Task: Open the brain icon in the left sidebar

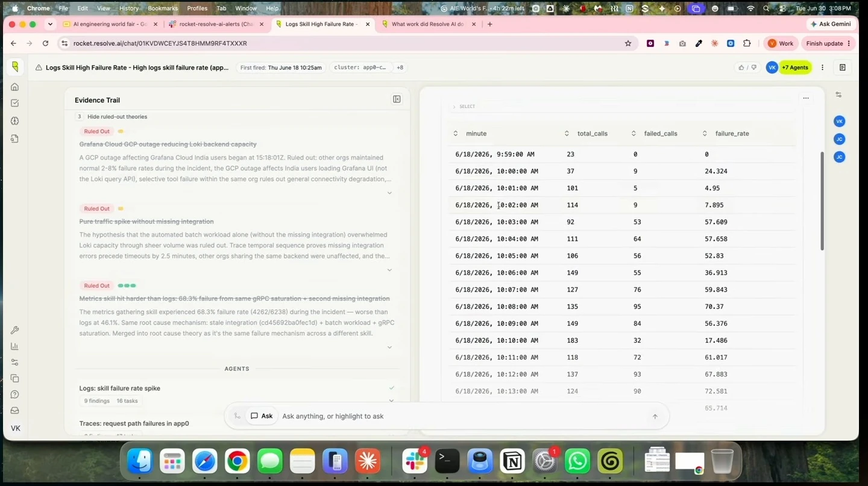Action: (x=15, y=121)
